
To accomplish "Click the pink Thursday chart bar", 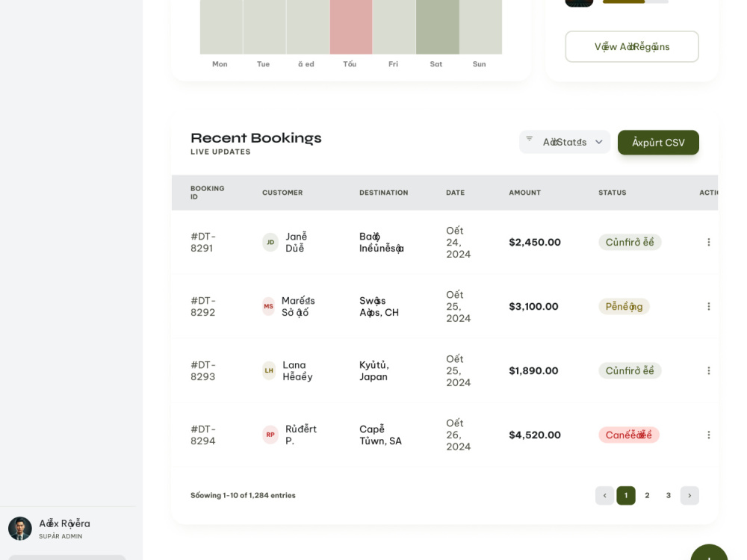I will (351, 27).
